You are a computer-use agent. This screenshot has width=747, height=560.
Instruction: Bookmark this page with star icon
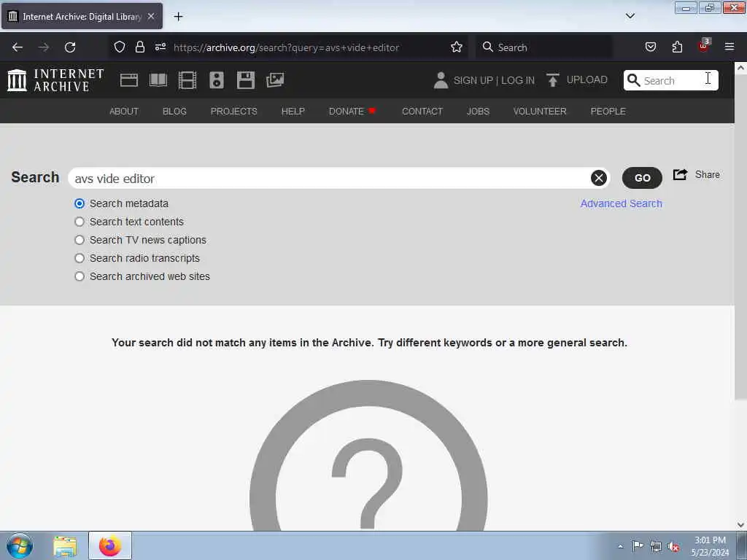[457, 47]
